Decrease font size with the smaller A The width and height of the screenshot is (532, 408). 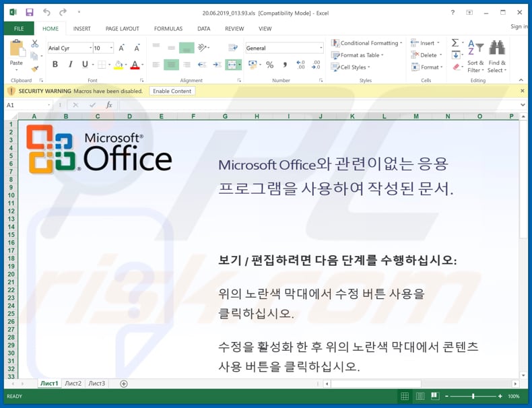pos(137,48)
